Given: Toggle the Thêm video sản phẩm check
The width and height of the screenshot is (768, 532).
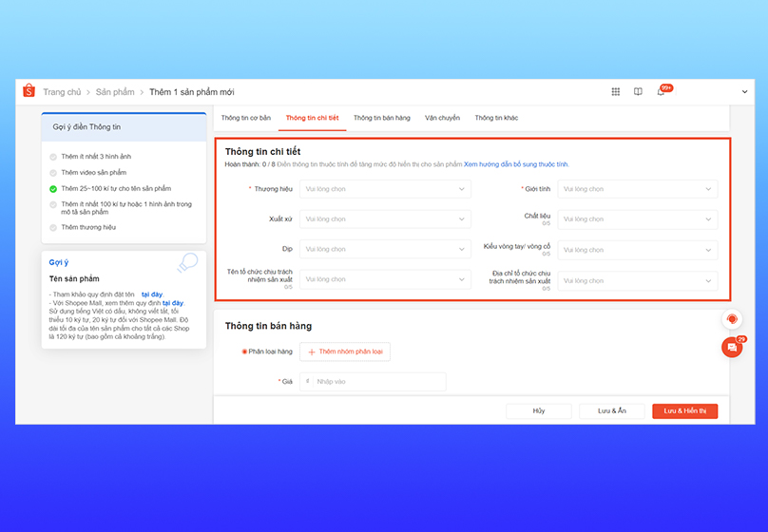Looking at the screenshot, I should (53, 173).
